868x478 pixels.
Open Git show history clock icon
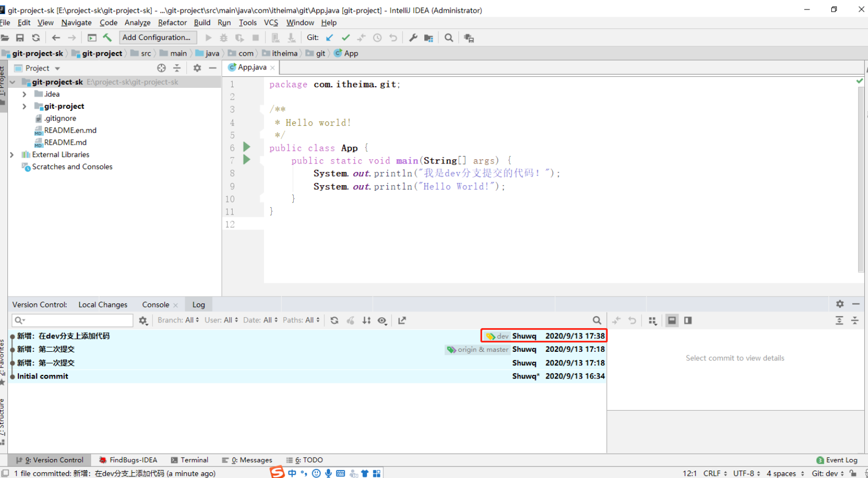tap(377, 37)
